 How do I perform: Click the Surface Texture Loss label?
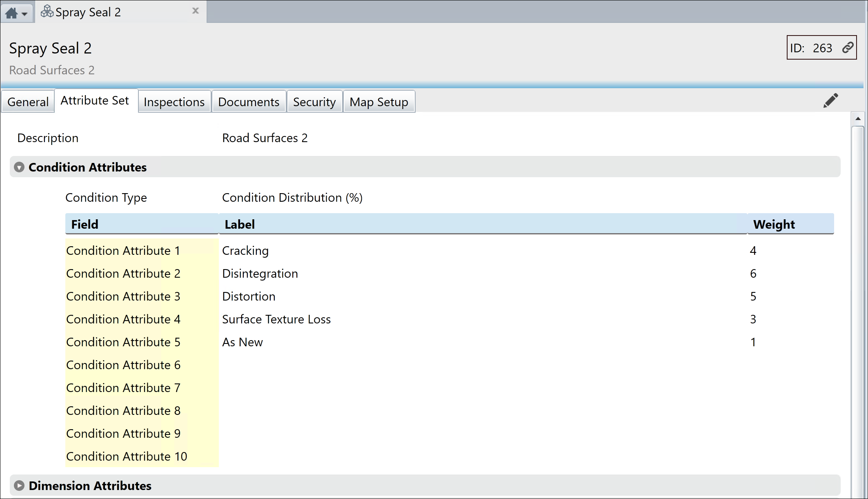pos(276,319)
